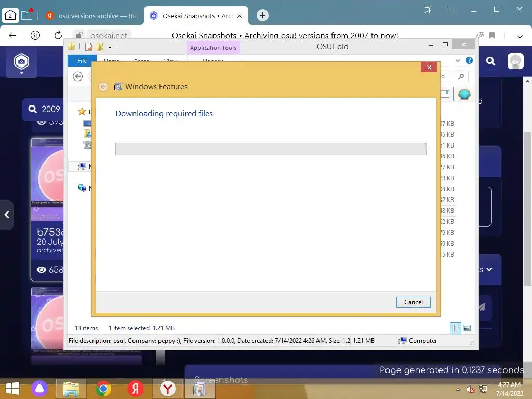
Task: Click the back arrow in Windows Features
Action: [103, 87]
